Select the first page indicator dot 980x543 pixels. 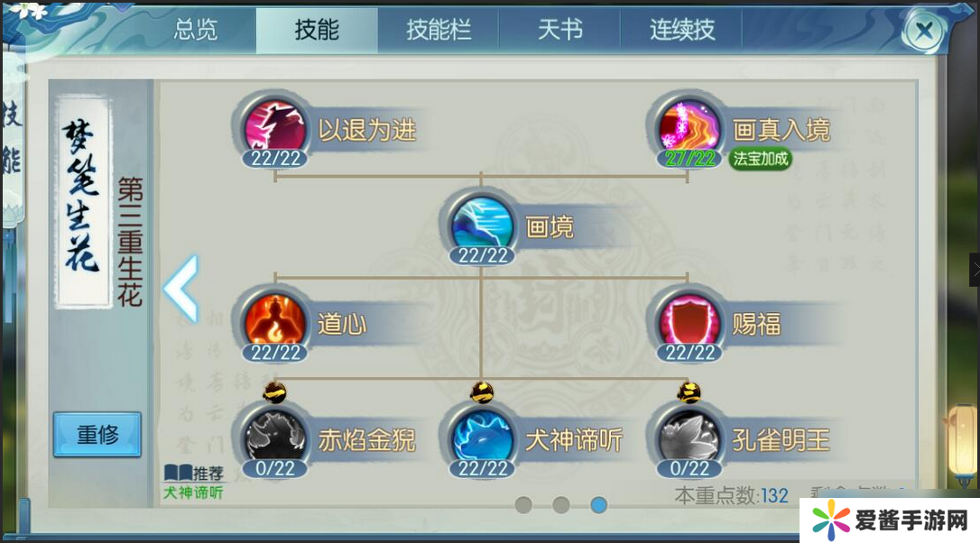[x=523, y=505]
